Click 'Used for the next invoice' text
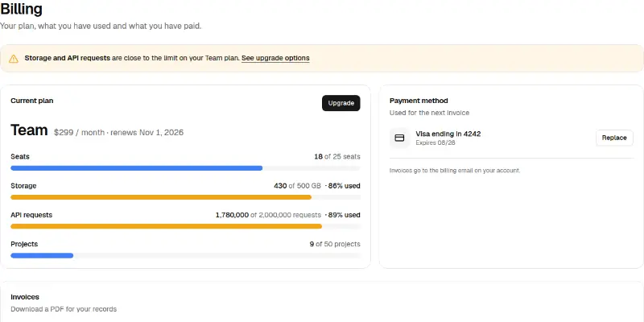 pos(429,113)
